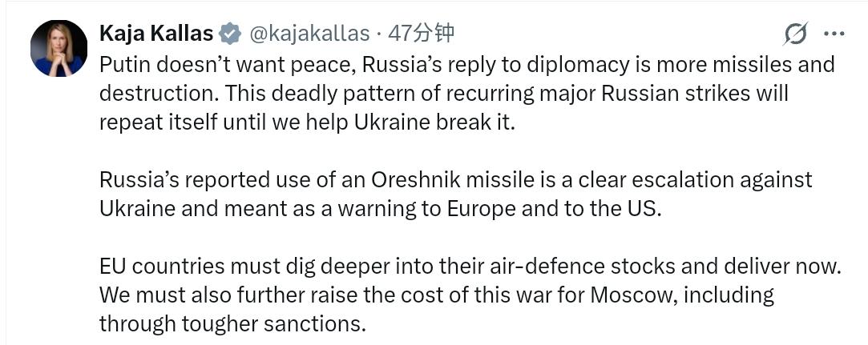The height and width of the screenshot is (345, 868).
Task: Click the line mentioning the Oreshnik missile
Action: coord(455,179)
